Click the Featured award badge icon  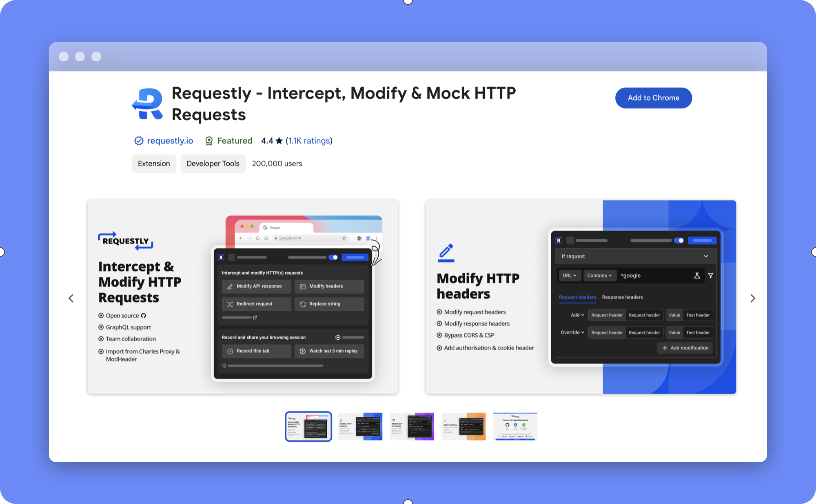pyautogui.click(x=209, y=141)
